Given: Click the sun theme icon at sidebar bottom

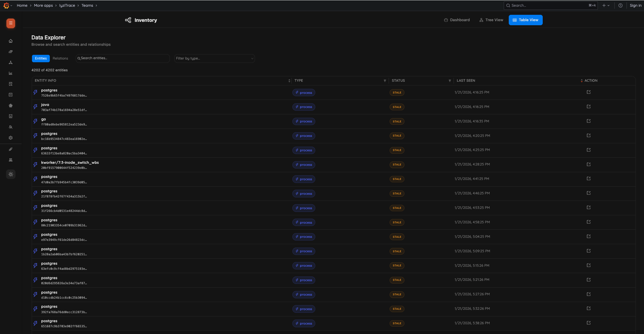Looking at the screenshot, I should (x=10, y=174).
